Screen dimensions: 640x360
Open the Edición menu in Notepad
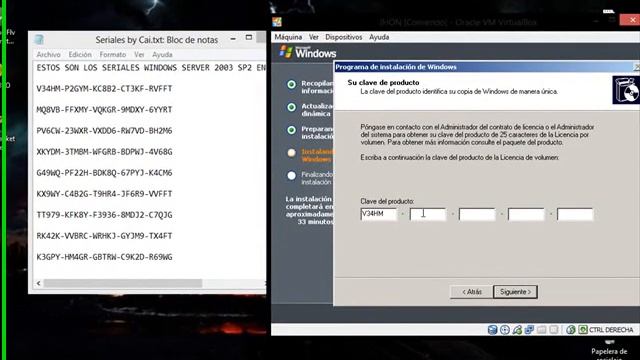[80, 54]
